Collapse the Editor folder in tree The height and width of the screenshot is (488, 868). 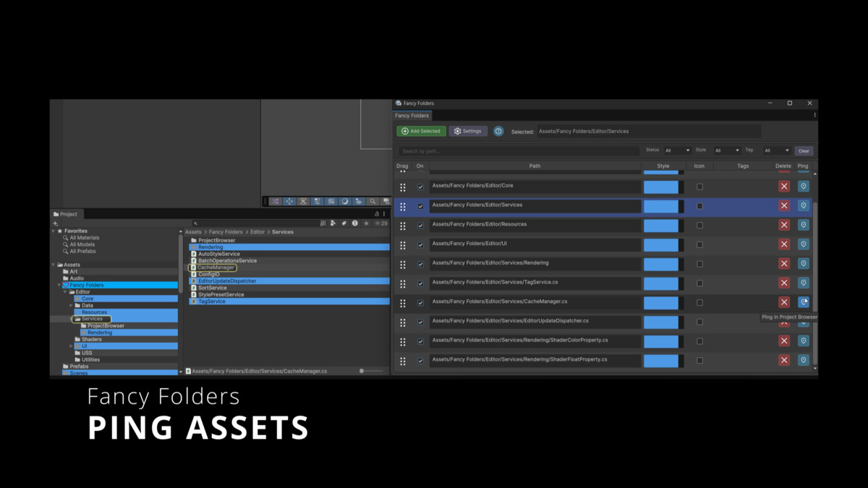65,292
